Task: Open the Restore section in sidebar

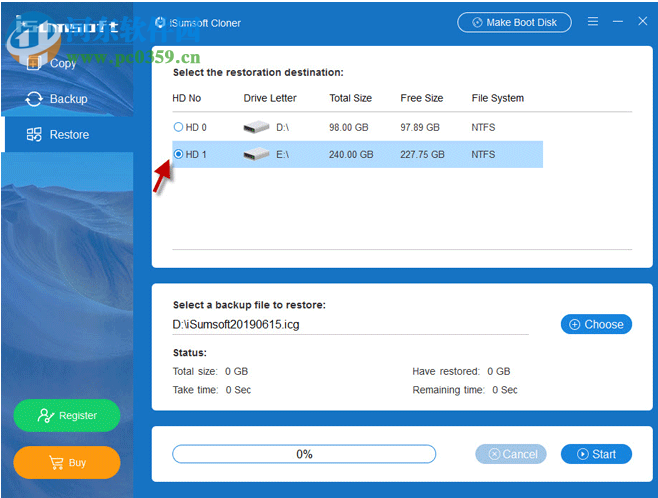Action: 69,135
